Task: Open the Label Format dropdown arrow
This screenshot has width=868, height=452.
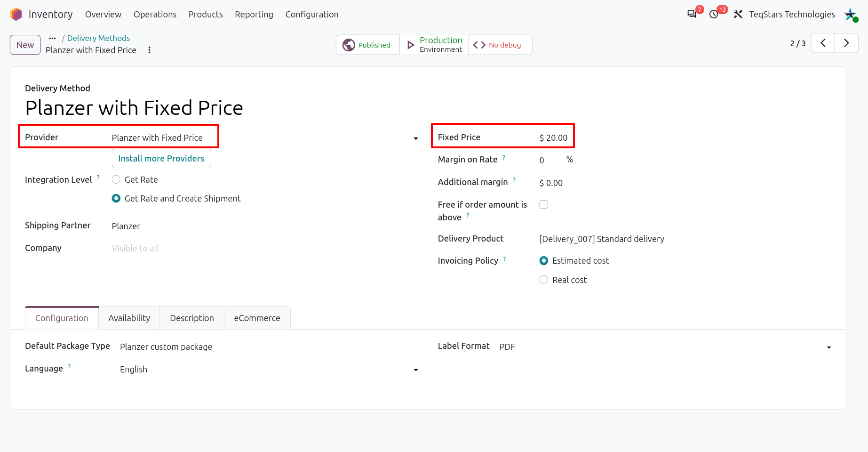Action: pos(828,347)
